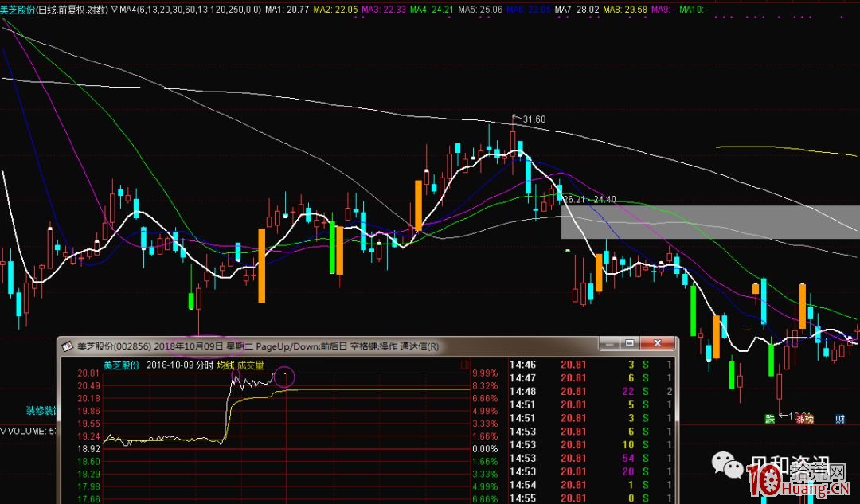Click the small red square icon in intraday chart
The height and width of the screenshot is (504, 860).
click(x=465, y=365)
